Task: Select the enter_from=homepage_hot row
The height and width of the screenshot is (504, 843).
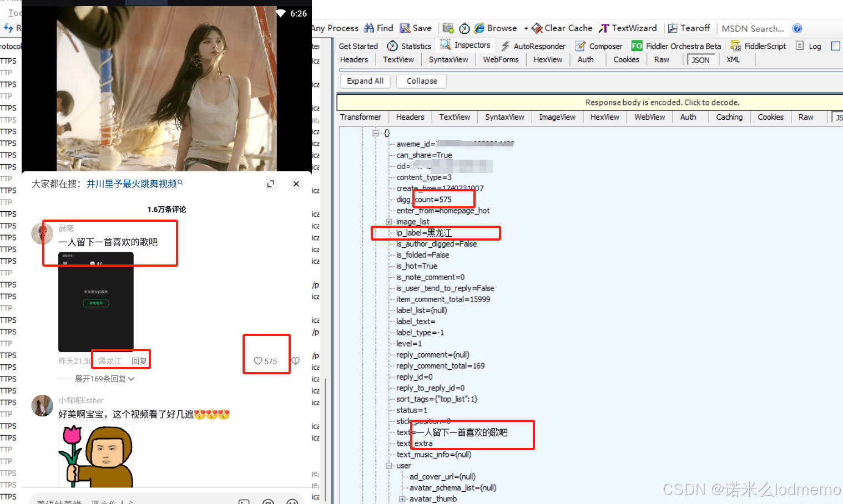Action: [x=443, y=211]
